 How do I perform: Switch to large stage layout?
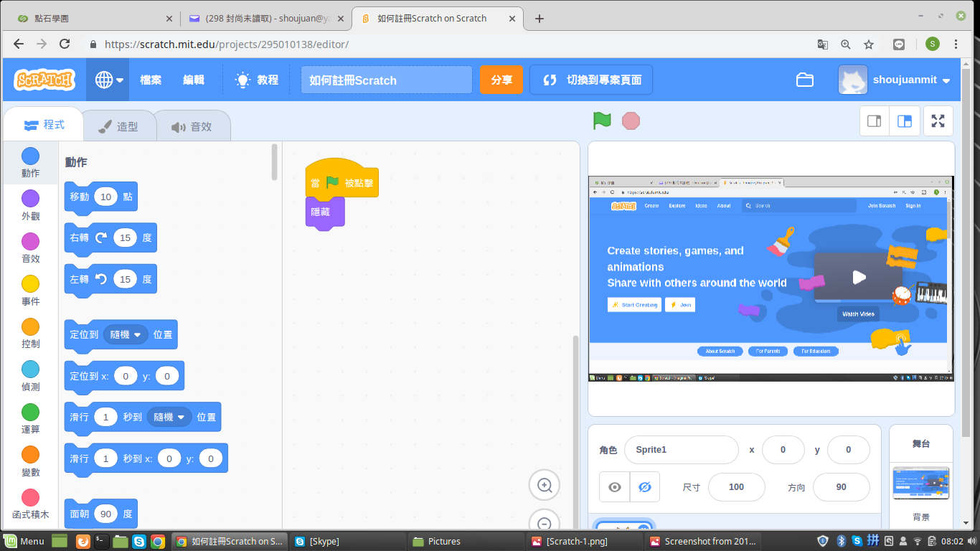tap(905, 121)
